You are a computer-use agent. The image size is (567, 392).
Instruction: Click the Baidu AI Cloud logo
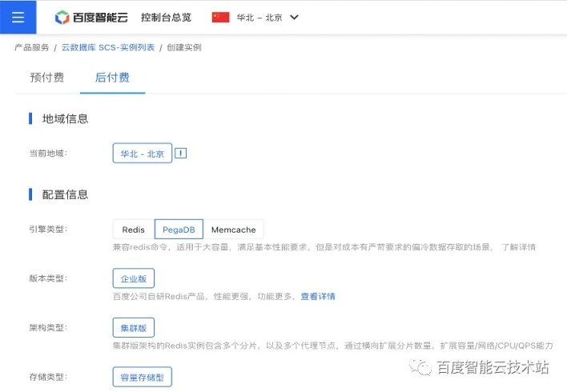(x=91, y=17)
